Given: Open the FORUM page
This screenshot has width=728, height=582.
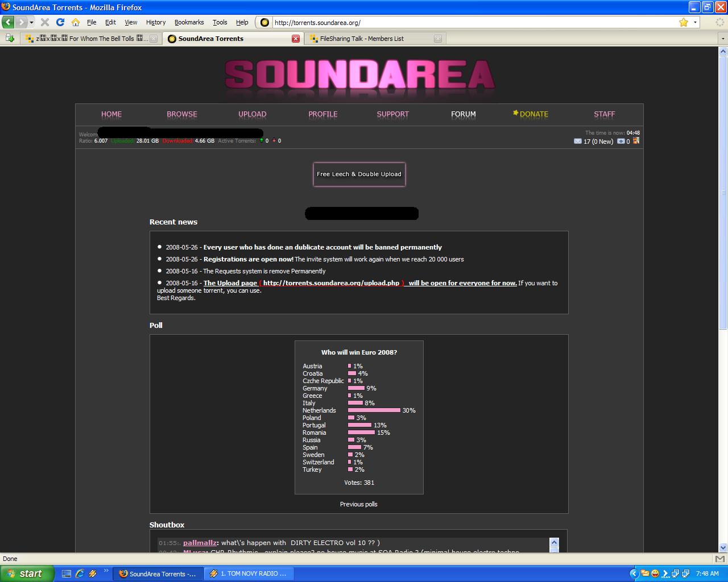Looking at the screenshot, I should [x=464, y=114].
